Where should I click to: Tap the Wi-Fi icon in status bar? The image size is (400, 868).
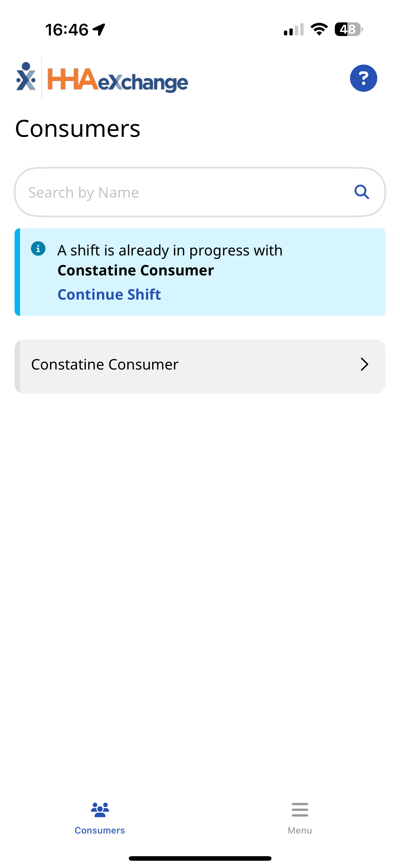pyautogui.click(x=319, y=29)
